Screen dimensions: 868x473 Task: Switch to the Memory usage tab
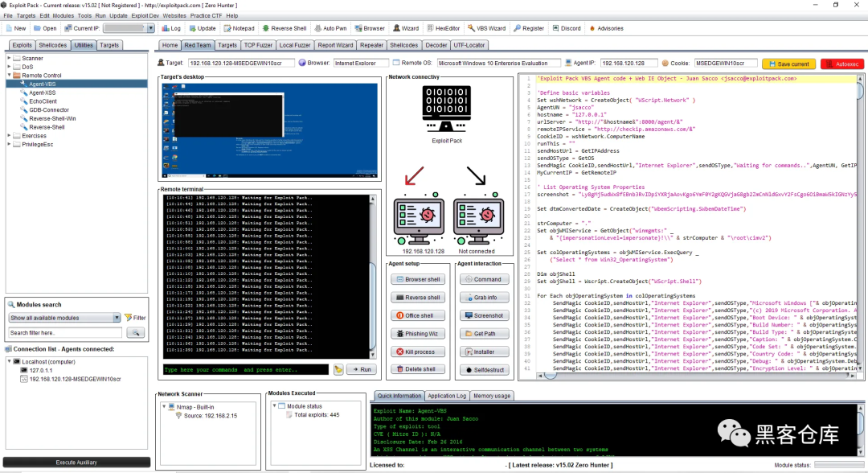click(492, 396)
